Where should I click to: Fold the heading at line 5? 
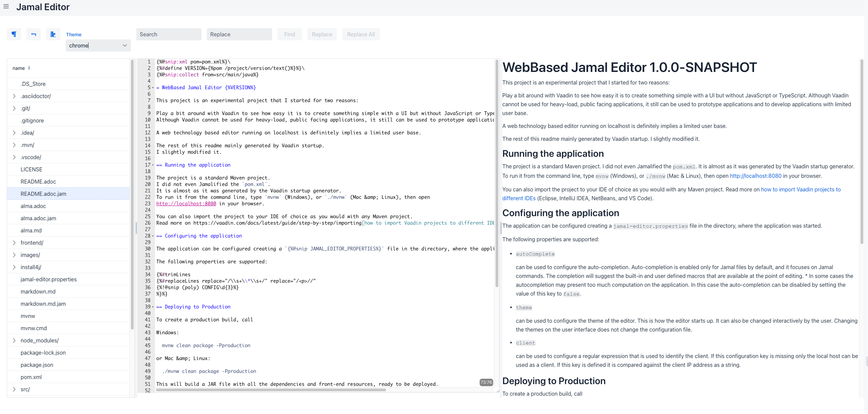(x=153, y=88)
